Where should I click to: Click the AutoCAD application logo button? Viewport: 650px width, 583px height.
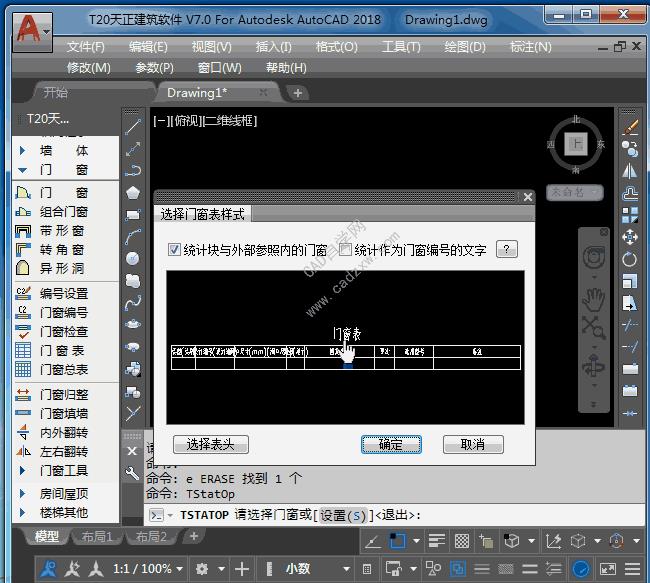point(32,32)
